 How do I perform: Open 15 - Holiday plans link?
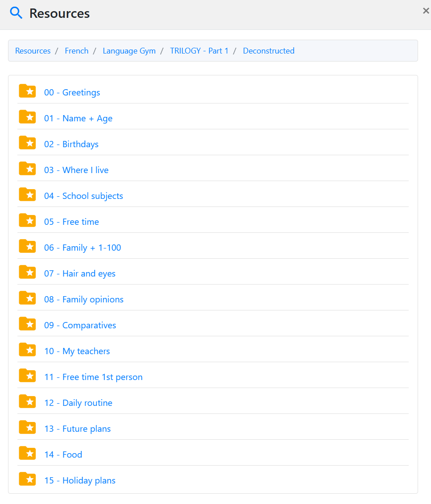(80, 480)
